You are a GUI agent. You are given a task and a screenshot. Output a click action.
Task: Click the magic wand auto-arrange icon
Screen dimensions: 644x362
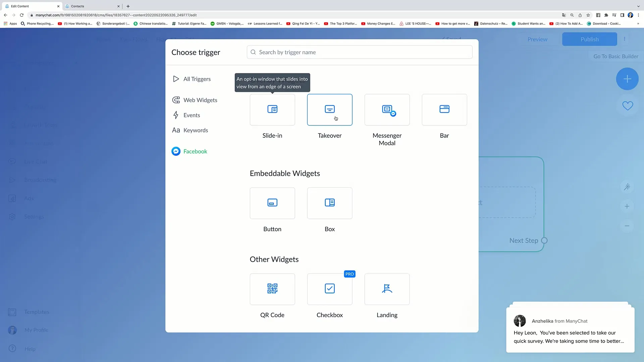(x=627, y=187)
